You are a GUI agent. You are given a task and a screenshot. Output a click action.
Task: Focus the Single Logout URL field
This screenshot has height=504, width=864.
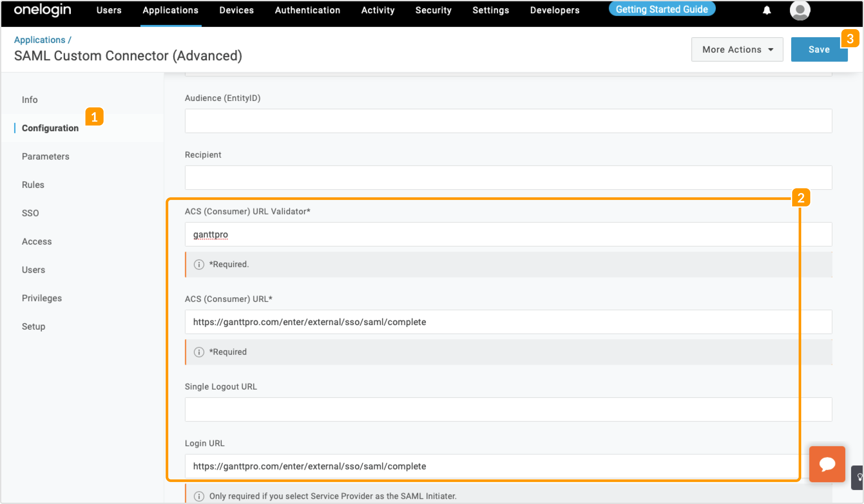[x=508, y=409]
